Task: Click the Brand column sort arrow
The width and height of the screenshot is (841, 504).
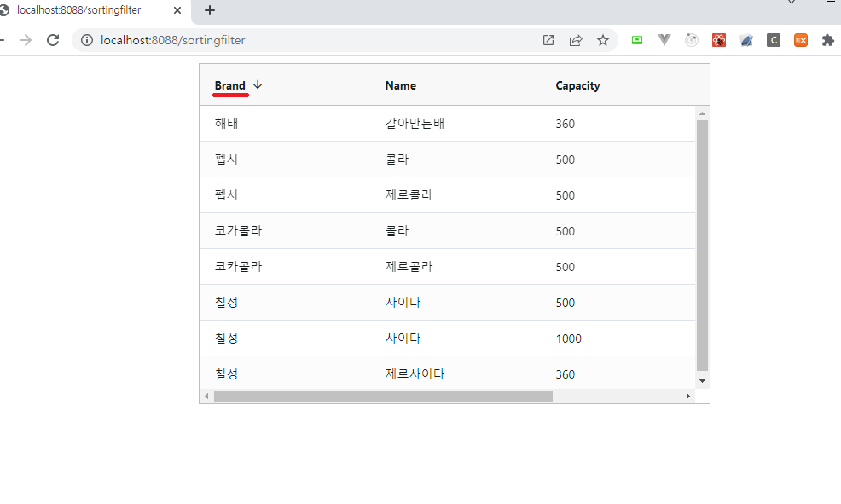Action: pyautogui.click(x=258, y=84)
